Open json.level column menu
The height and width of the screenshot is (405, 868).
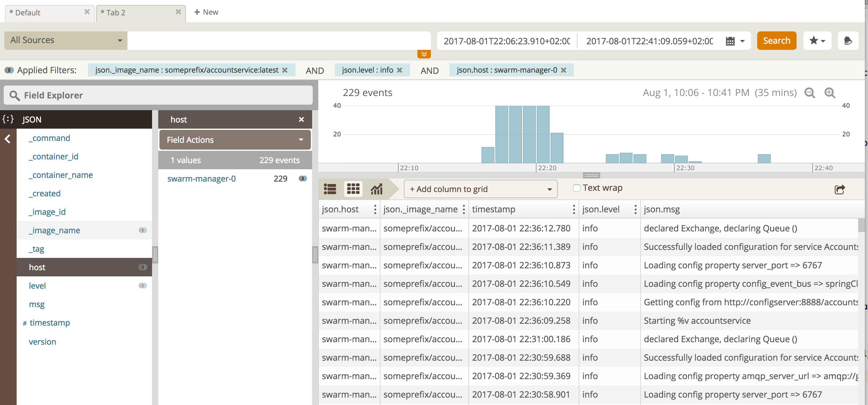pyautogui.click(x=635, y=209)
